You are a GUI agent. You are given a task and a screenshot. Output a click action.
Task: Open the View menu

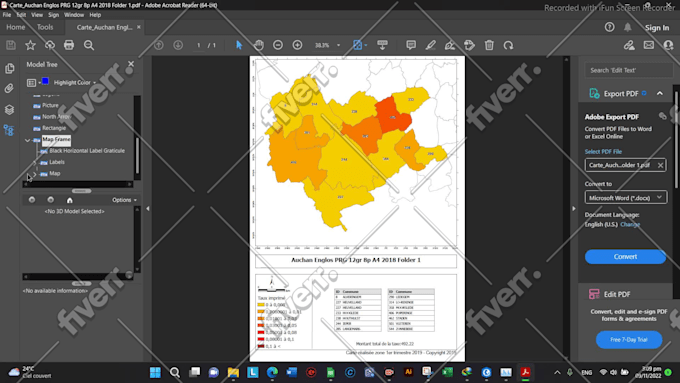(37, 15)
